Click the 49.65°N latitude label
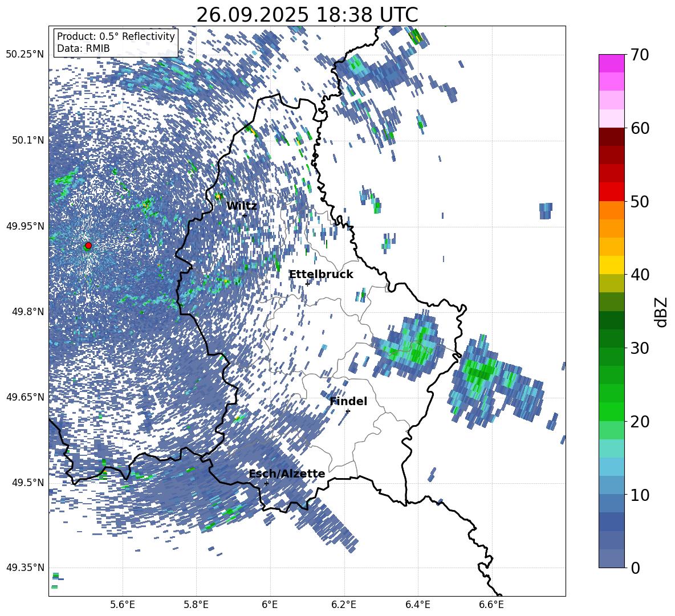Viewport: 675px width, 616px height. point(25,397)
